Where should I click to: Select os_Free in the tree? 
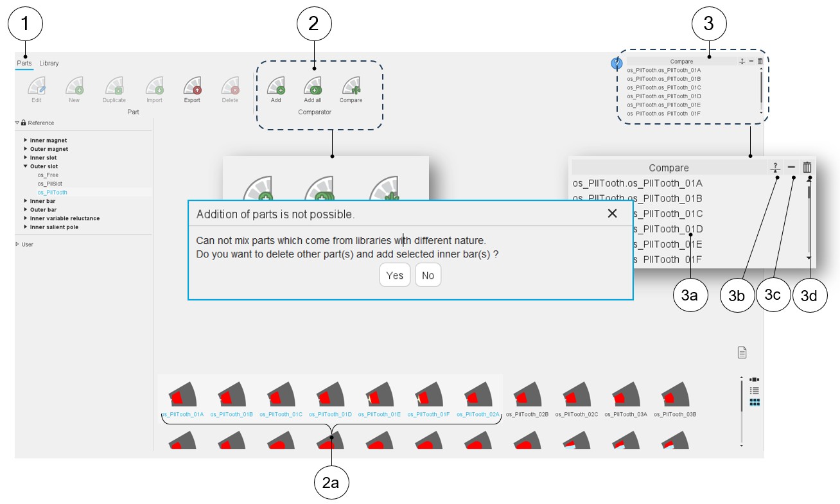point(48,175)
